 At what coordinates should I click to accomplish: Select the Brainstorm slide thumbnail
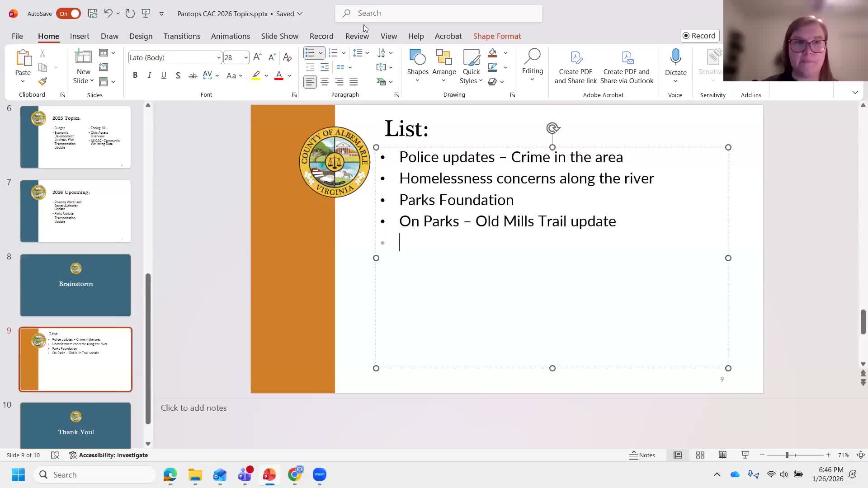(x=75, y=285)
